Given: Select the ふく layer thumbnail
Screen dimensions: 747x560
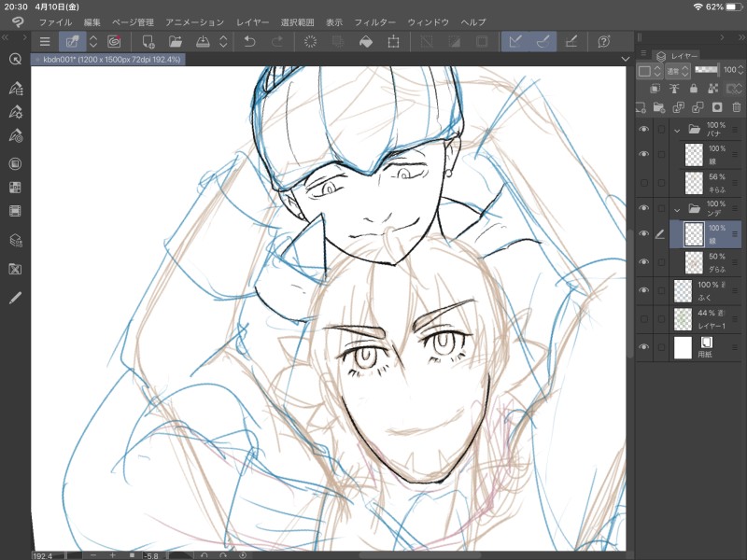Looking at the screenshot, I should click(x=683, y=290).
